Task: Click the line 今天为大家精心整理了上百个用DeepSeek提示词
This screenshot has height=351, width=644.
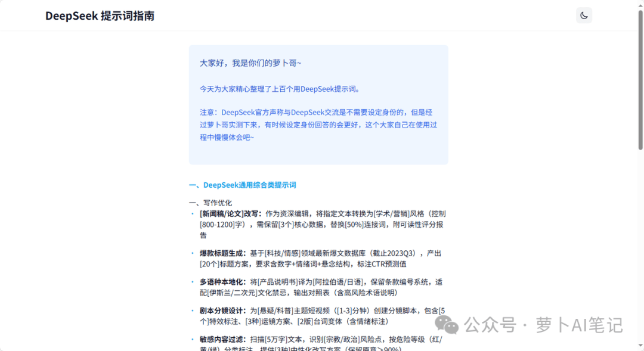Action: coord(280,89)
